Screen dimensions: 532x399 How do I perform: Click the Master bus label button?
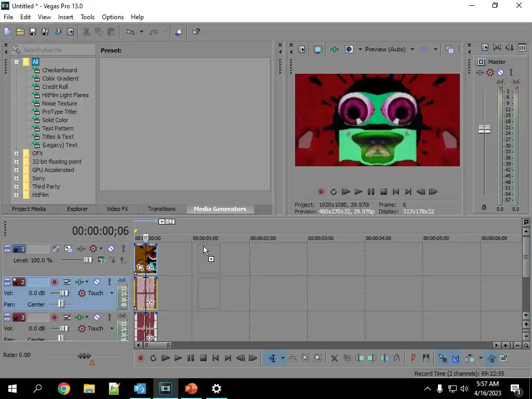click(x=481, y=62)
